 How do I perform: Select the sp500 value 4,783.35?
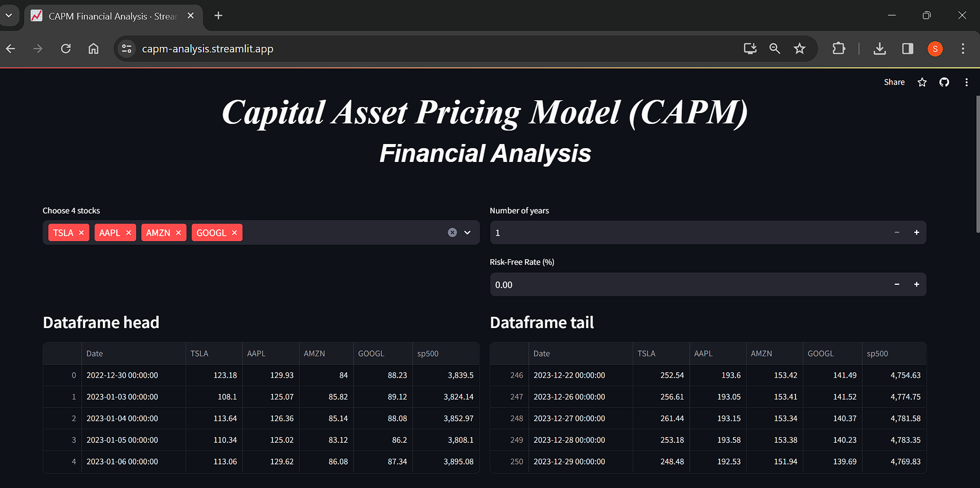tap(894, 440)
